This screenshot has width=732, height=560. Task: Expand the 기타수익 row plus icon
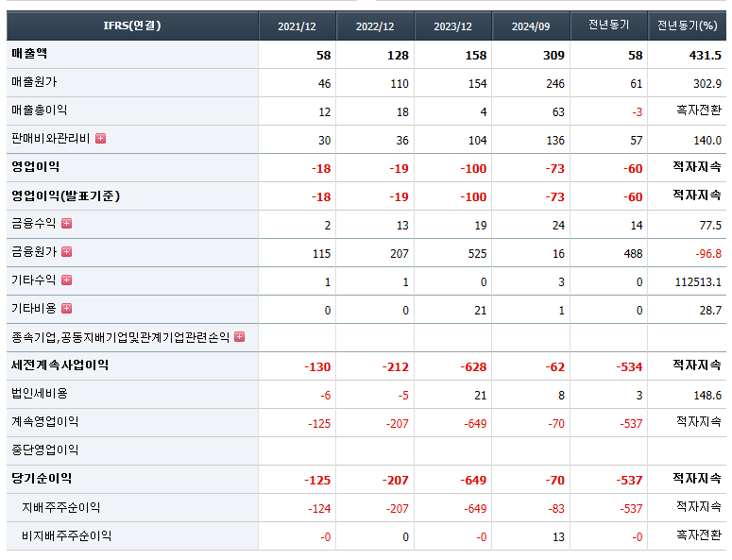click(67, 280)
